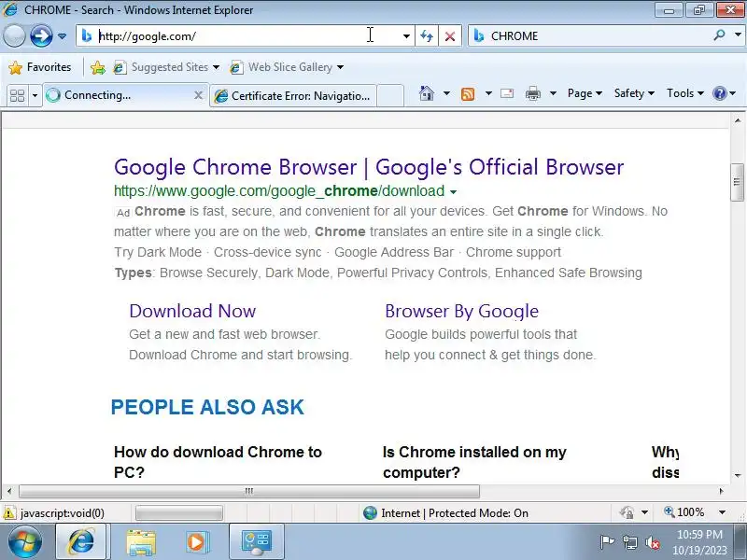Click the Read Mail envelope icon

[507, 93]
